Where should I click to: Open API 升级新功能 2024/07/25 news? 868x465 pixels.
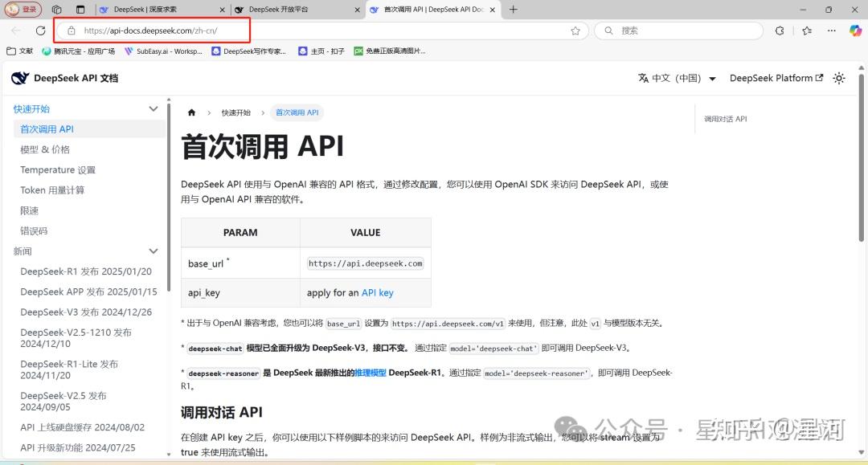77,448
